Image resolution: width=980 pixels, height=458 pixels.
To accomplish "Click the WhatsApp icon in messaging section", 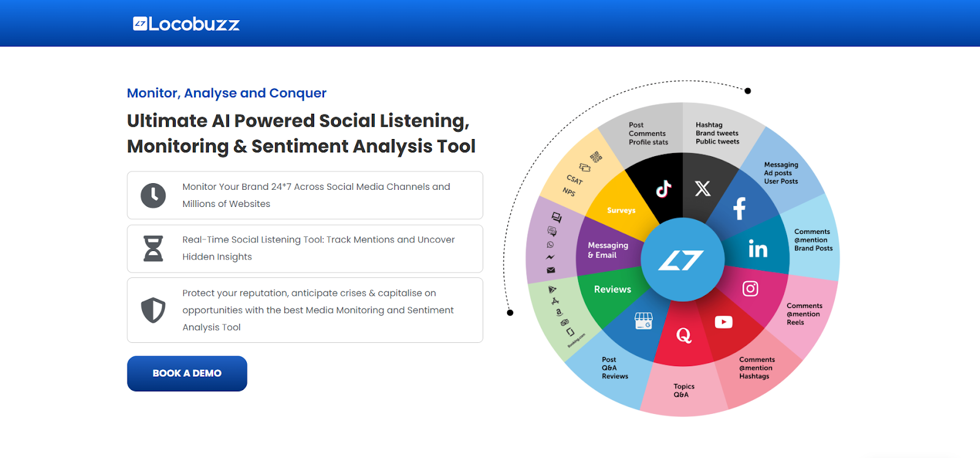I will [550, 244].
